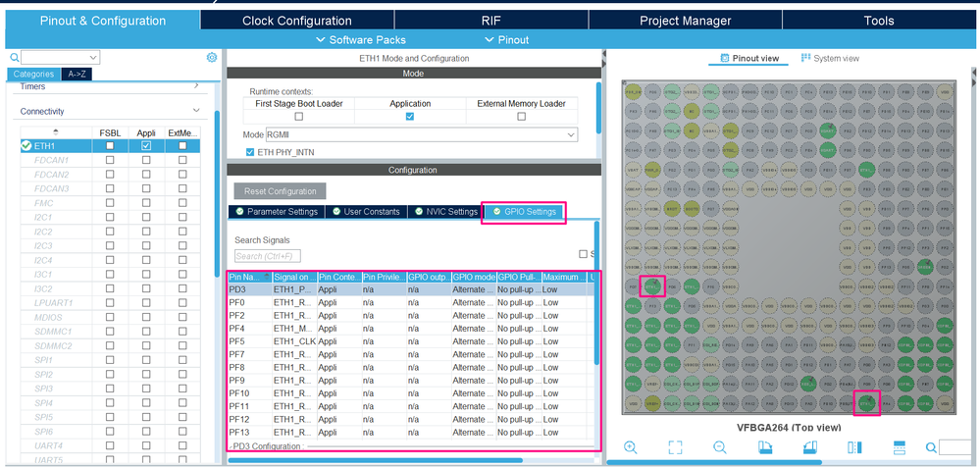Expand the Timers category
Image resolution: width=980 pixels, height=467 pixels.
(x=197, y=86)
